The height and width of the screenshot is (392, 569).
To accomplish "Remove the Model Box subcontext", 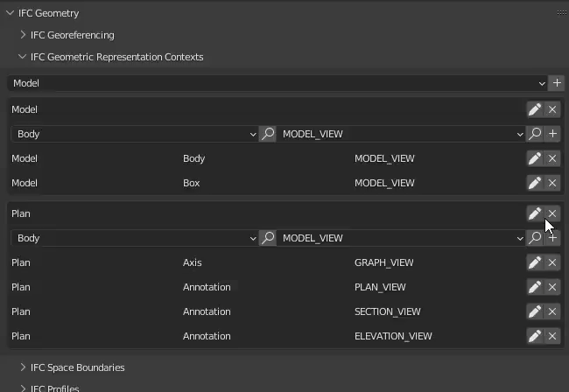I will (552, 183).
